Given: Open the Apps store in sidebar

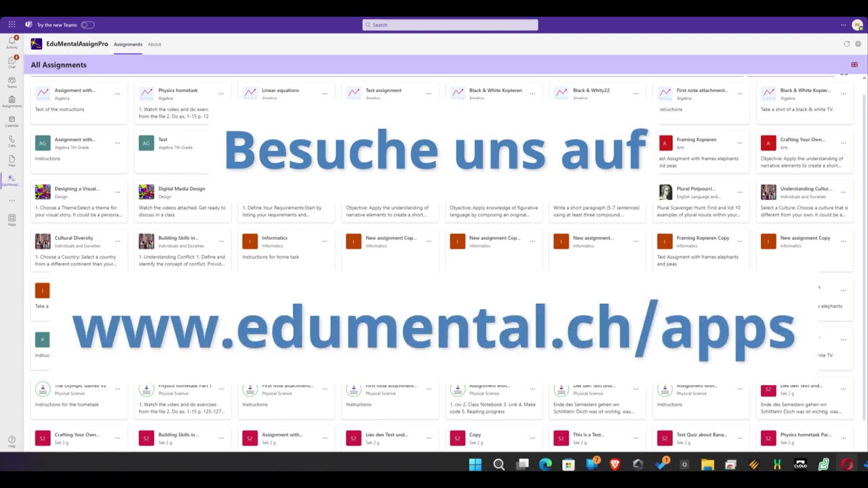Looking at the screenshot, I should 12,220.
